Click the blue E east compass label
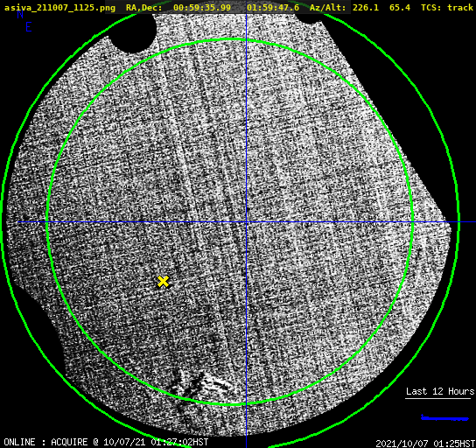 point(29,27)
